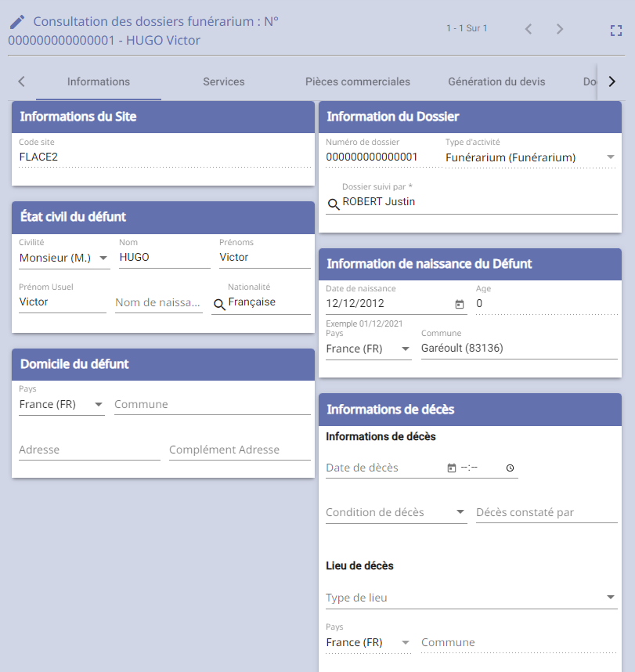Go to previous record arrow

pos(529,29)
